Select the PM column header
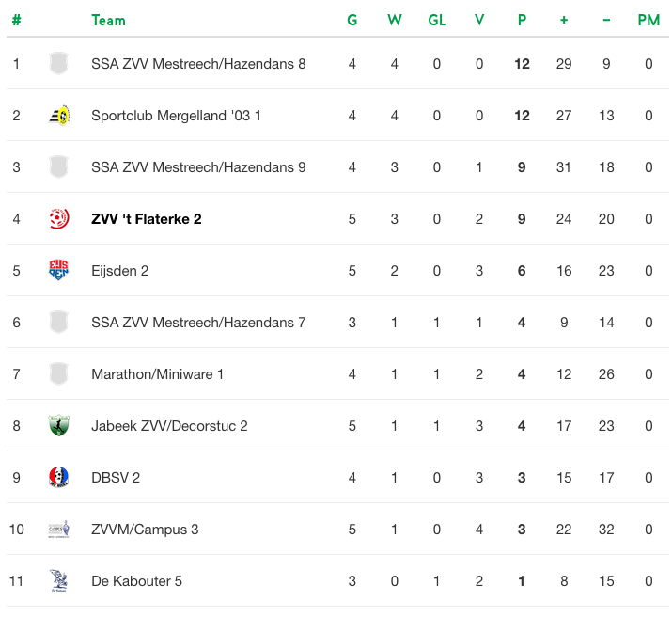The image size is (672, 617). click(x=649, y=20)
